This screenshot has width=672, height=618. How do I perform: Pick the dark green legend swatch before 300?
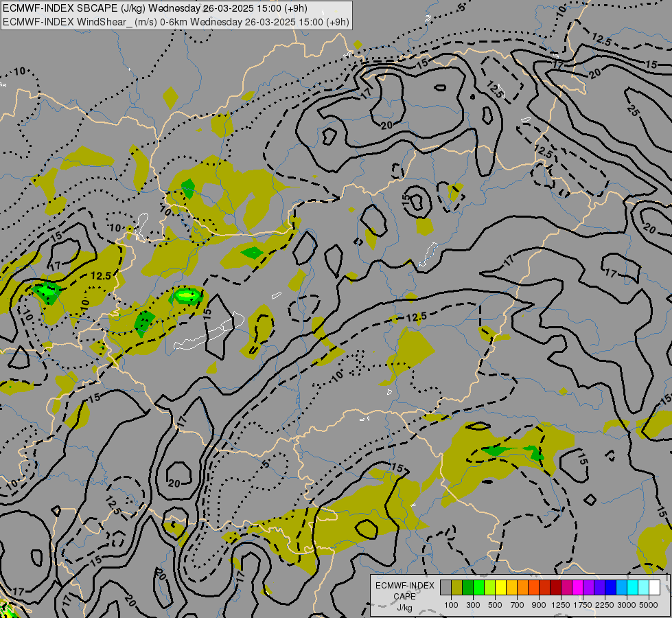point(467,588)
